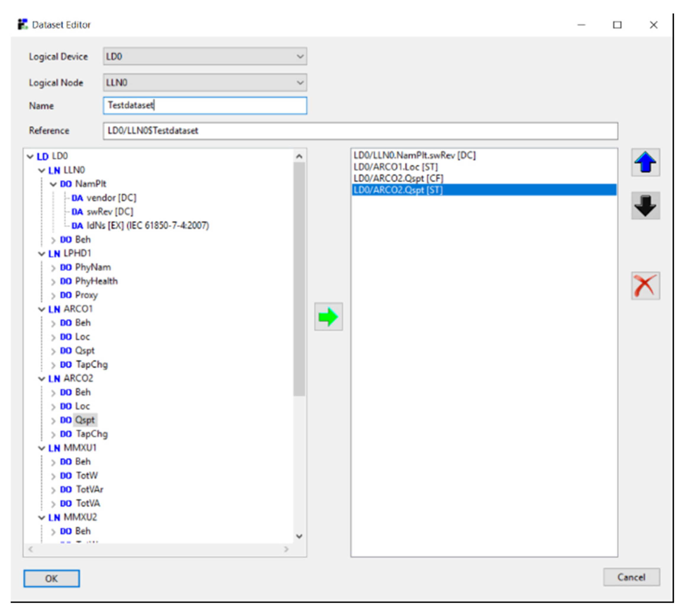Collapse the LN LPHD1 tree node

coord(42,254)
